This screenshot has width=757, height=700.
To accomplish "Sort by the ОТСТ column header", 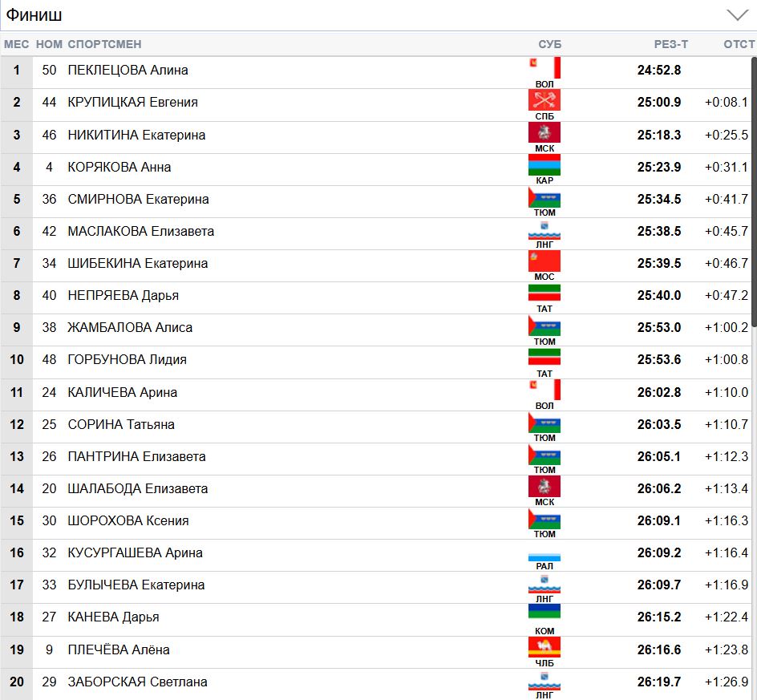I will pyautogui.click(x=739, y=44).
